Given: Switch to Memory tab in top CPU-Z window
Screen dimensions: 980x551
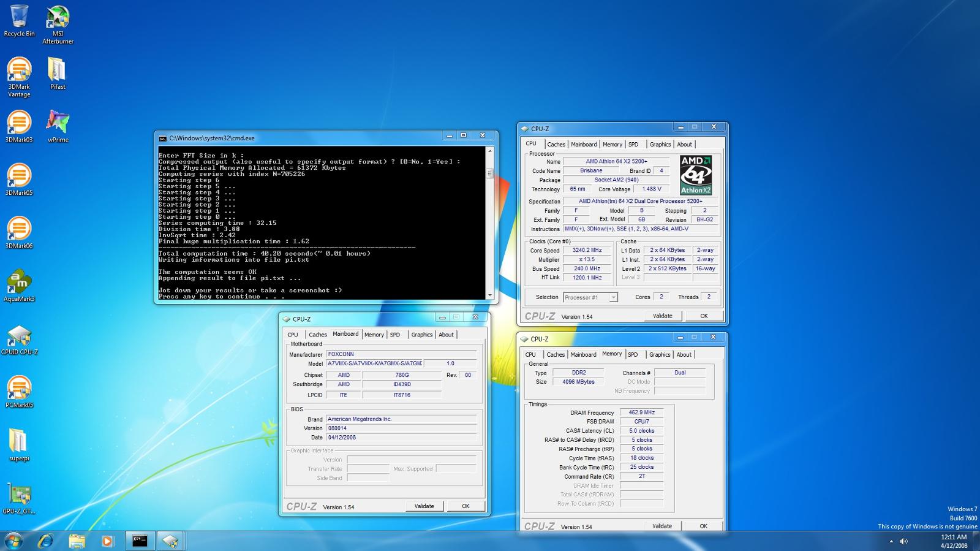Looking at the screenshot, I should [x=612, y=145].
